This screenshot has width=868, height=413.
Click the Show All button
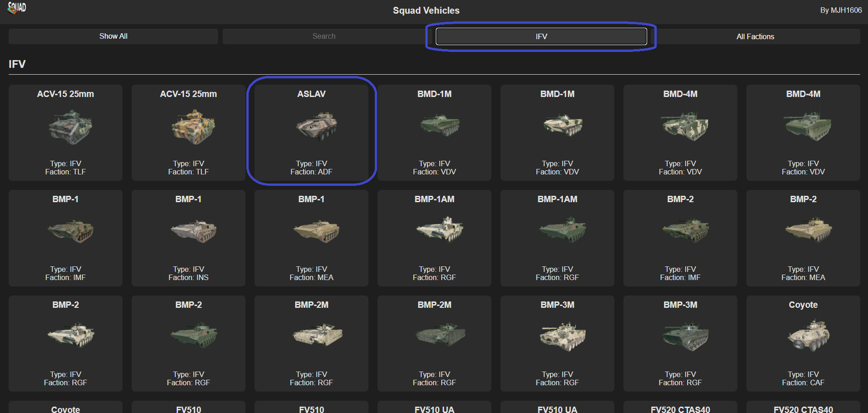coord(113,36)
